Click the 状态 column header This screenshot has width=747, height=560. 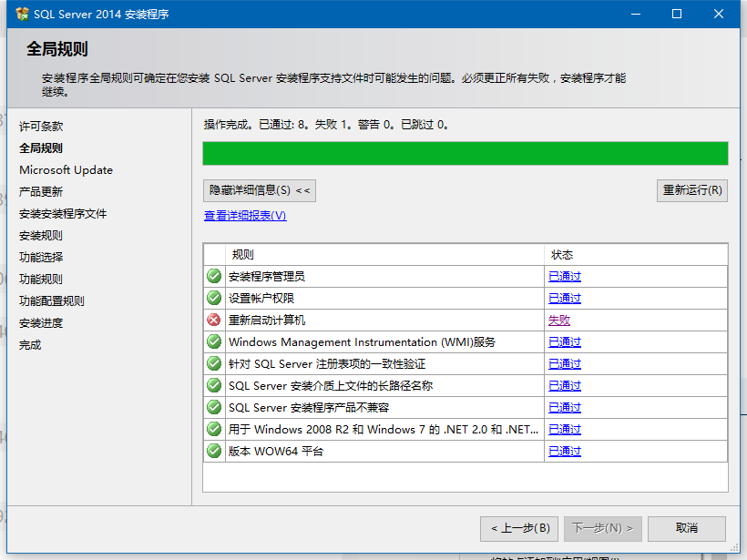click(x=636, y=255)
